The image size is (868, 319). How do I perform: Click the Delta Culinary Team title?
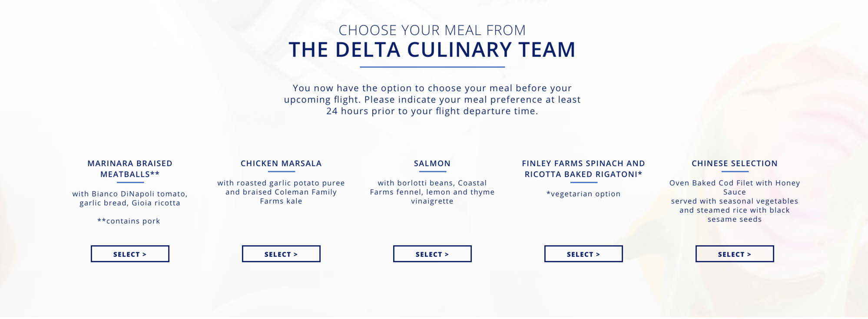pos(432,49)
